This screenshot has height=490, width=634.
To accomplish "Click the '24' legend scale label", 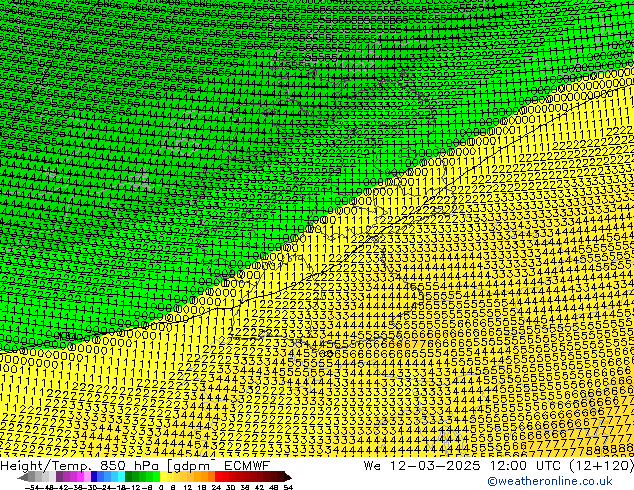I will coord(216,487).
